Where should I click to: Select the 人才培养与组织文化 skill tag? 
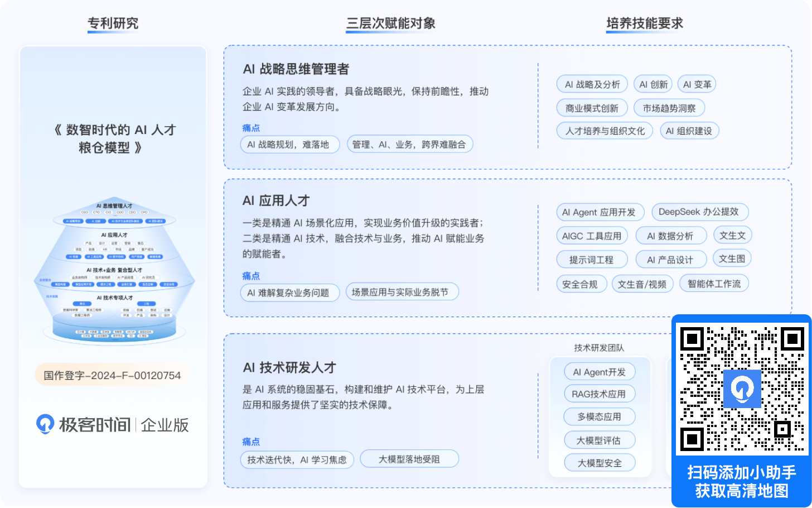coord(605,131)
